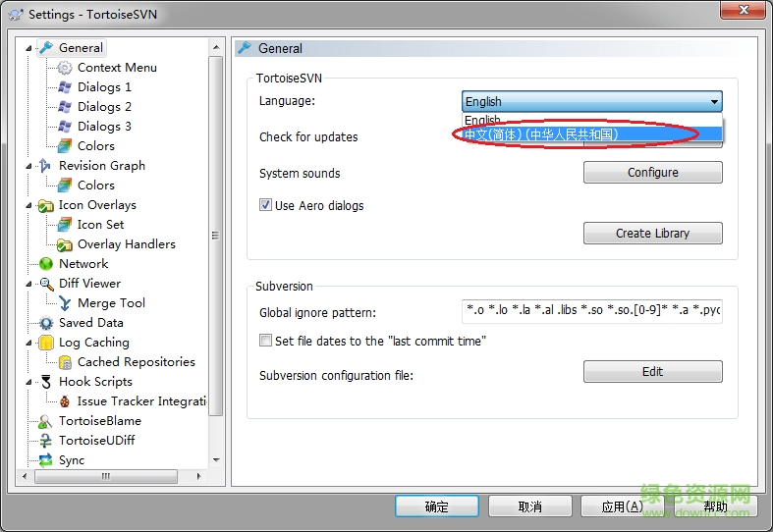Close the Settings window
The image size is (773, 532).
point(743,10)
